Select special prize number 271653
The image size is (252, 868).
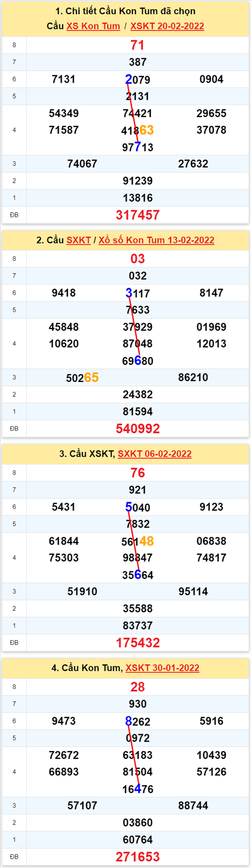(x=138, y=856)
